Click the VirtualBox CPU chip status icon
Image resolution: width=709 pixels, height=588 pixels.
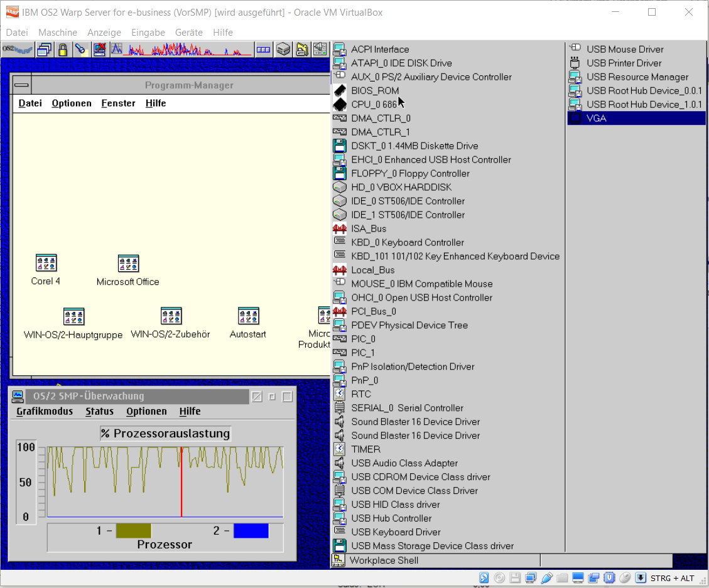[610, 578]
